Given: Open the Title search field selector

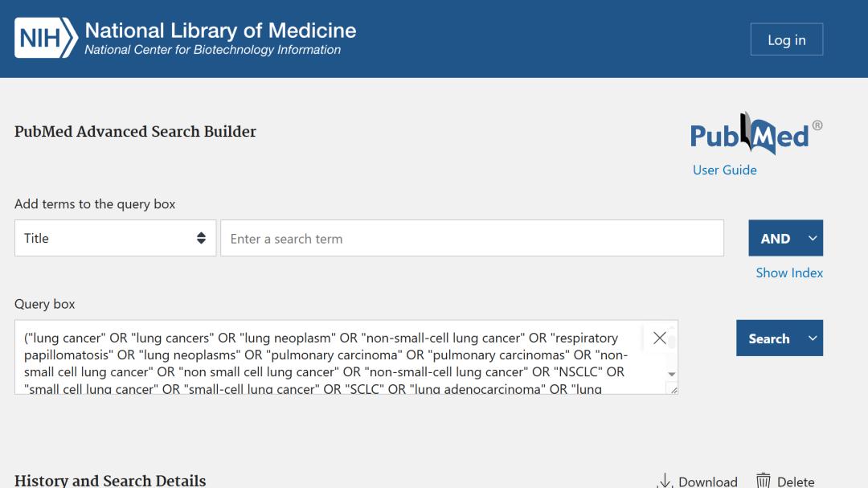Looking at the screenshot, I should click(x=115, y=237).
